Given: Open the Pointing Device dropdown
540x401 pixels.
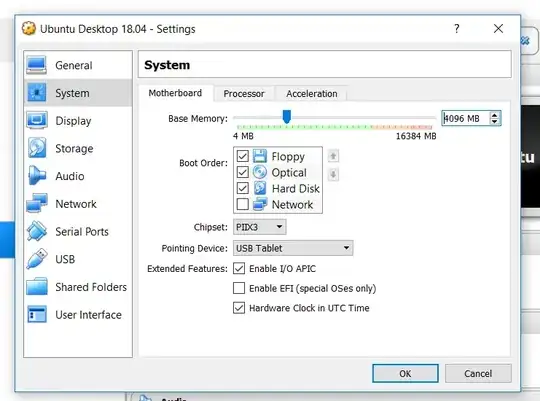Looking at the screenshot, I should point(293,248).
